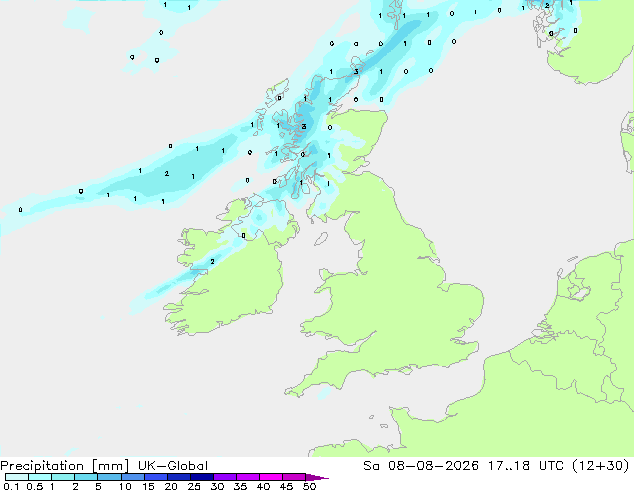634x490 pixels.
Task: Click the 20 to 25 mm legend swatch
Action: coord(179,477)
